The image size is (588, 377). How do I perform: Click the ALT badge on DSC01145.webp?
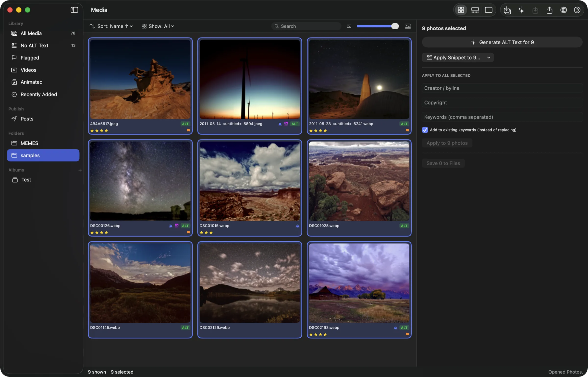click(x=185, y=328)
